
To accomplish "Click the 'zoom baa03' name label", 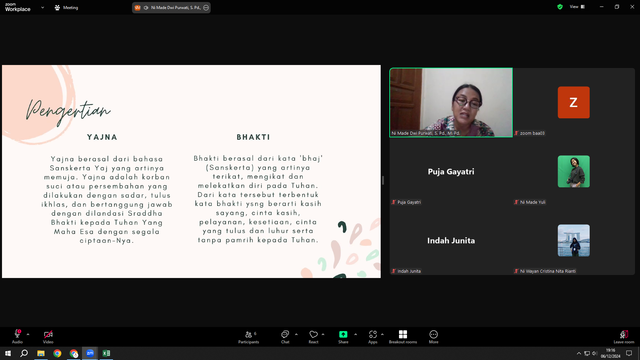I will [x=532, y=133].
